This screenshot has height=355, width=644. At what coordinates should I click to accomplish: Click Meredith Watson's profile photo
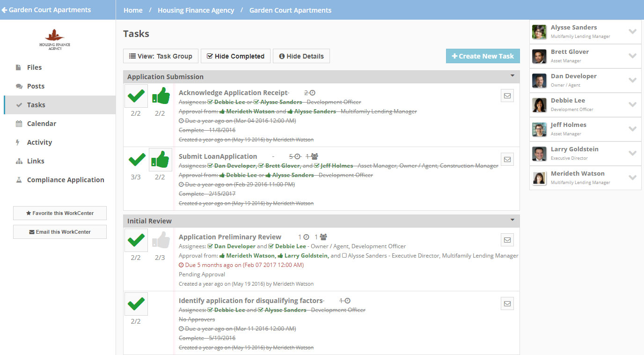[x=539, y=178]
